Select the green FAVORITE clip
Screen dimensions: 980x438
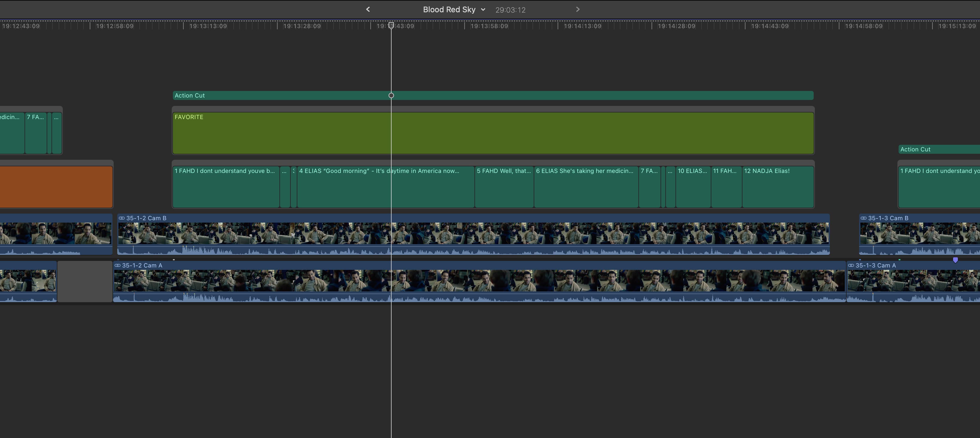493,133
